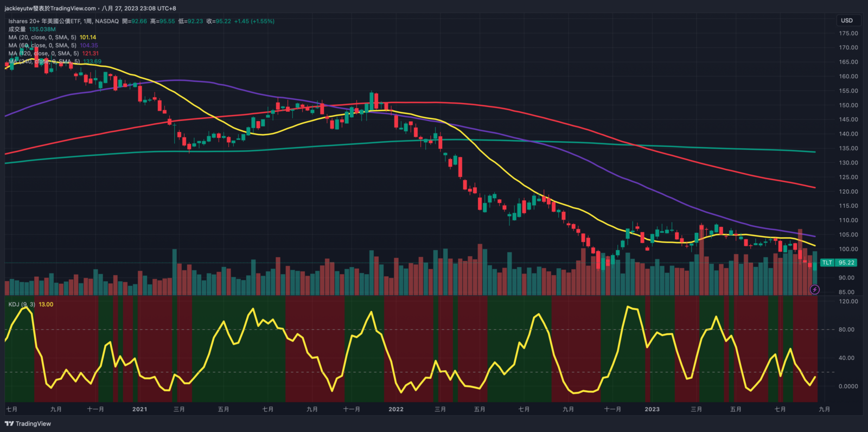The image size is (868, 432).
Task: Click the Ishares 20+ ETF symbol title
Action: click(63, 21)
